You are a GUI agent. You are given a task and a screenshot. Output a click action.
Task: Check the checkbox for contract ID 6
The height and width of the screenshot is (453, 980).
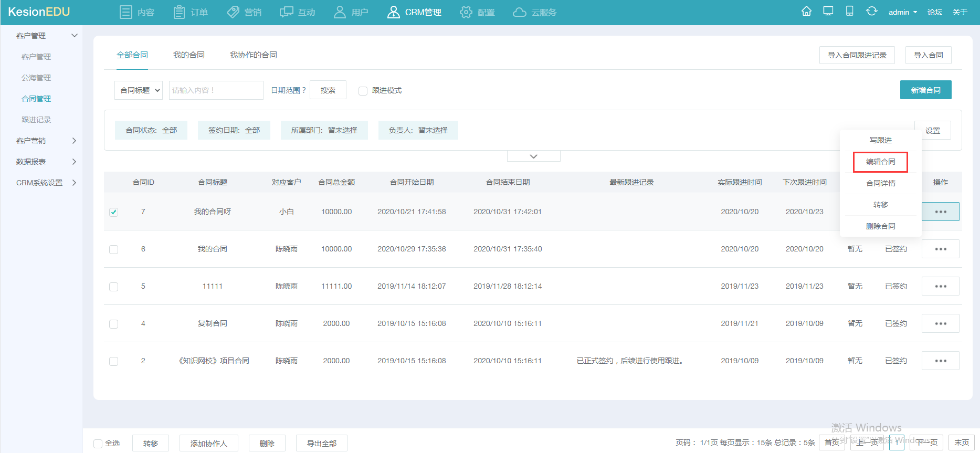point(113,249)
